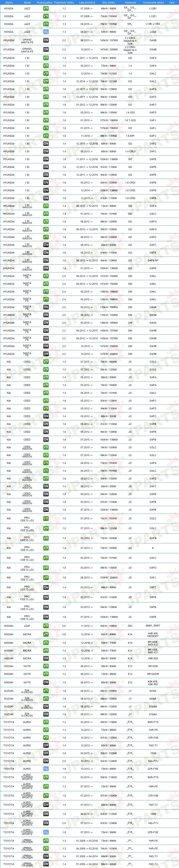The width and height of the screenshot is (179, 868).
Task: Click the hybrid Hy icon in the Honda Jazz LDA3 row
Action: coord(46,32)
